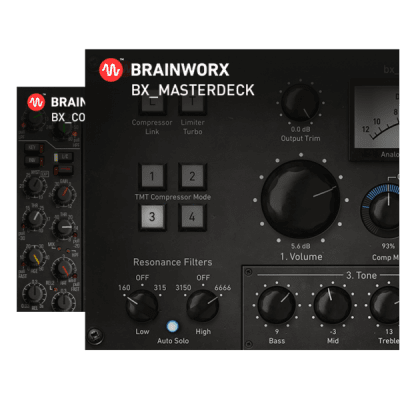Click the 1. Volume label

point(301,257)
